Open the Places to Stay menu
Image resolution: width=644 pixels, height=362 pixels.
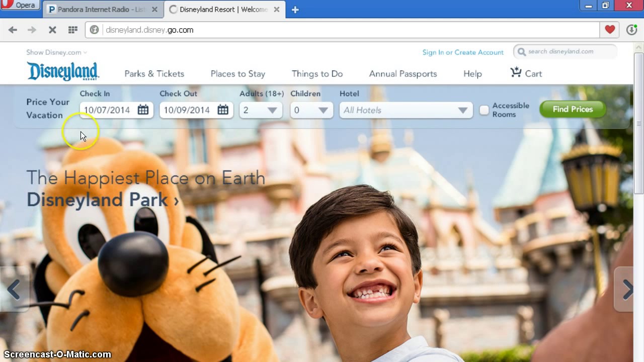(x=238, y=74)
